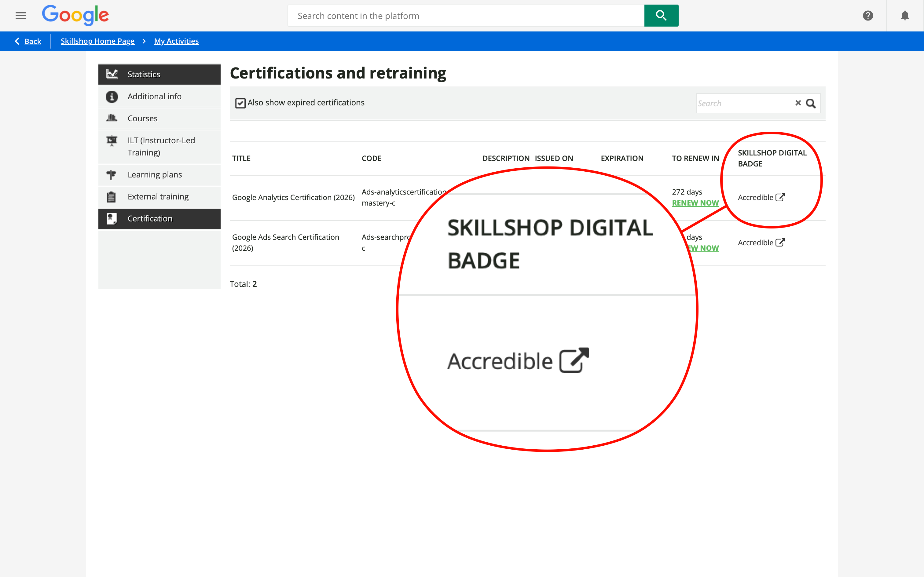
Task: Click the ISSUED ON column header
Action: pos(554,158)
